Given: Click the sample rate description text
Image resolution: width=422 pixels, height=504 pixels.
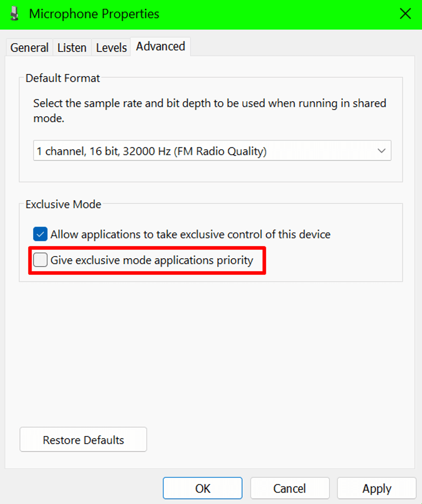Looking at the screenshot, I should (x=210, y=110).
